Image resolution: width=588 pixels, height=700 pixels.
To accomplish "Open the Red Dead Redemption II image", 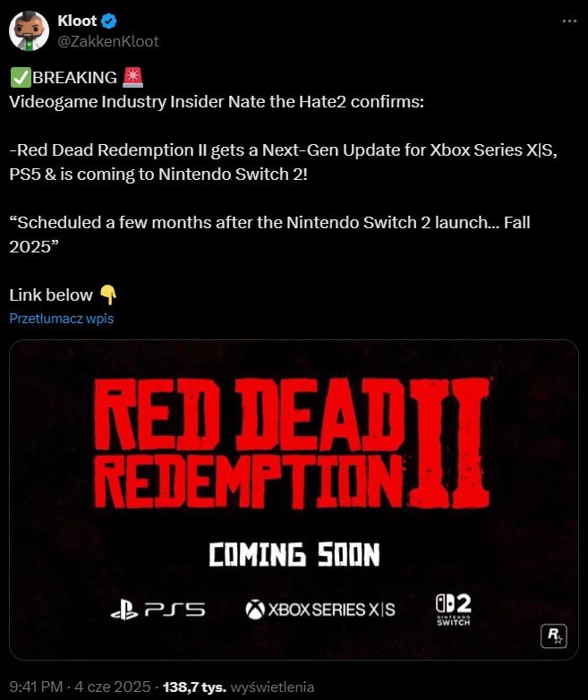I will tap(294, 499).
